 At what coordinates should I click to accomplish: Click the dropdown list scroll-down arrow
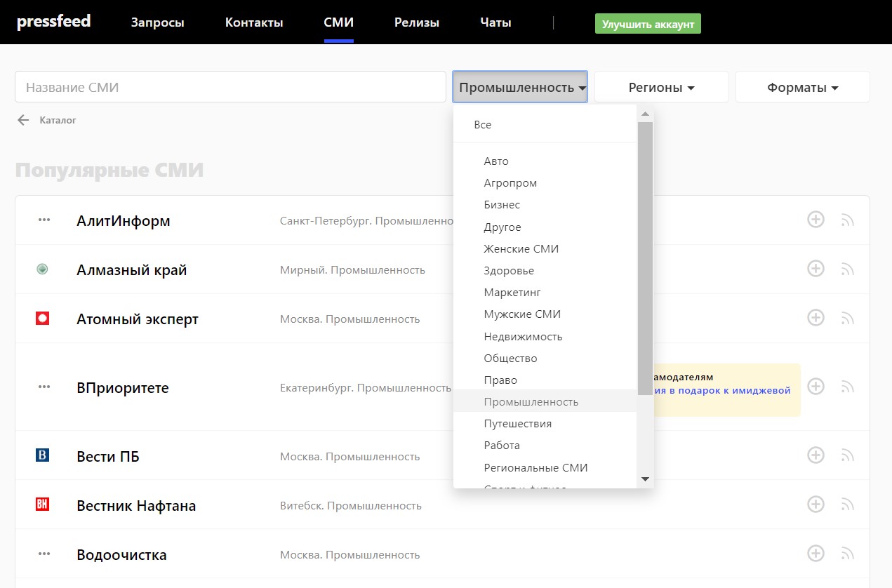[x=645, y=479]
